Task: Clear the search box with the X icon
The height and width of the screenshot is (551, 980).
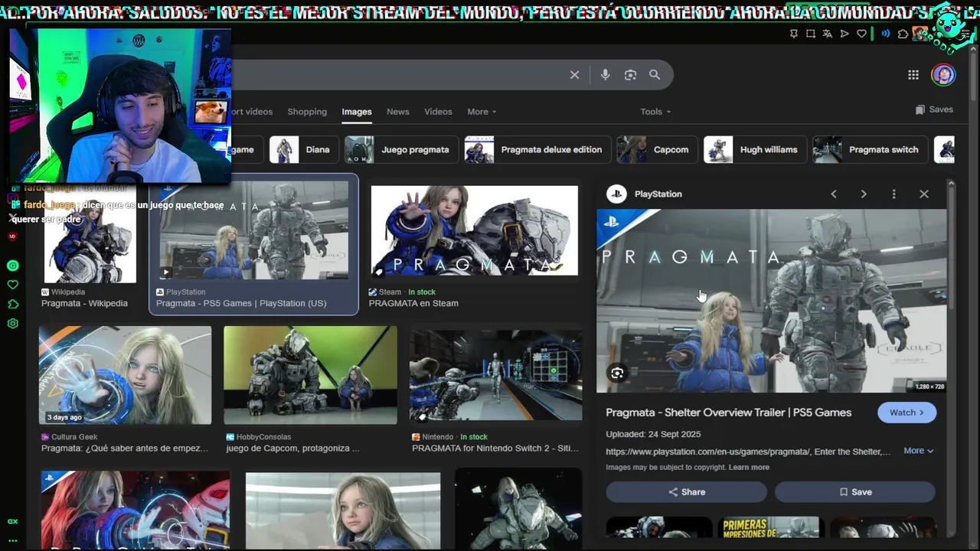Action: [x=574, y=75]
